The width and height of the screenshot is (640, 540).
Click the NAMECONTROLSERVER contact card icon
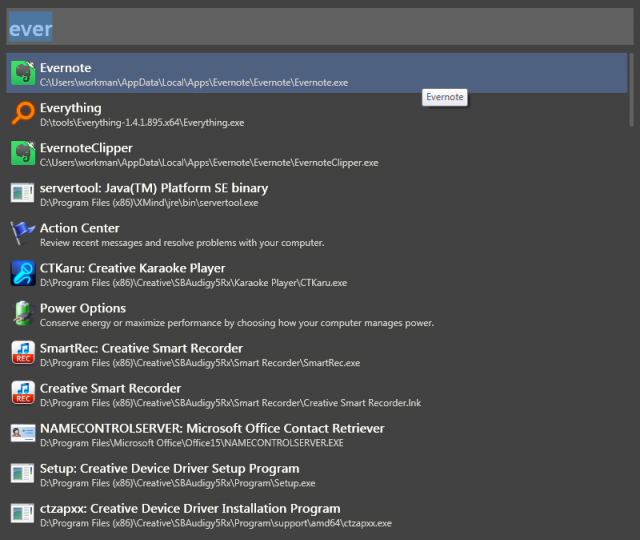coord(23,433)
